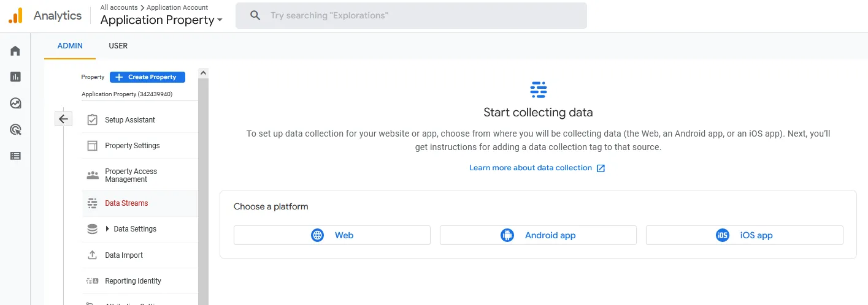Click the search magnifier icon
The height and width of the screenshot is (305, 868).
[256, 15]
